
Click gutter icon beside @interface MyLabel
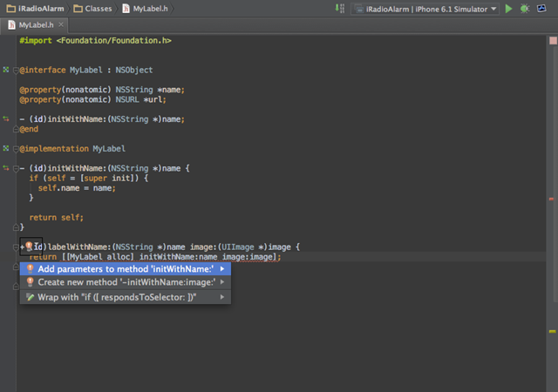6,70
